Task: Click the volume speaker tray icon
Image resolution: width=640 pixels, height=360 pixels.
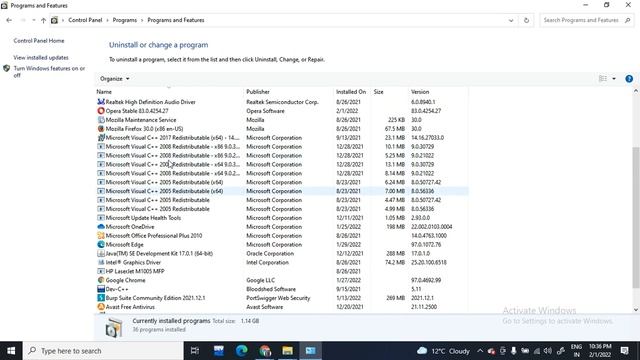Action: coord(548,351)
